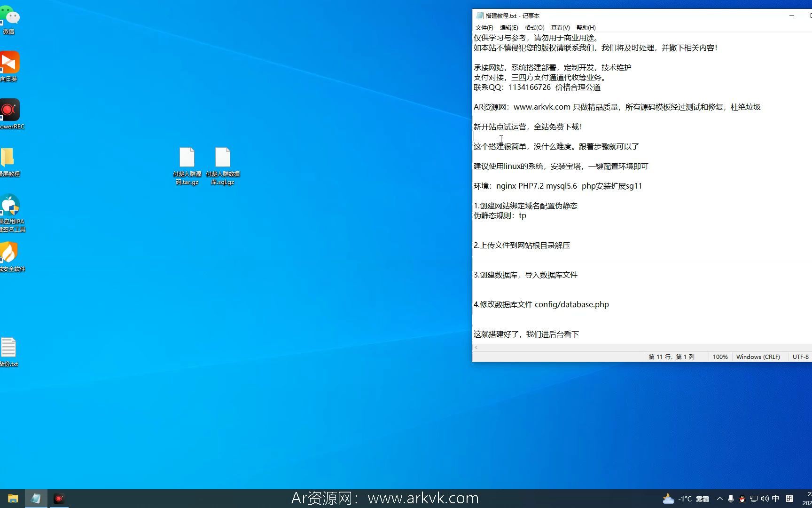This screenshot has width=812, height=508.
Task: Click the 承接网站，系统搭建部署 line
Action: pyautogui.click(x=553, y=68)
